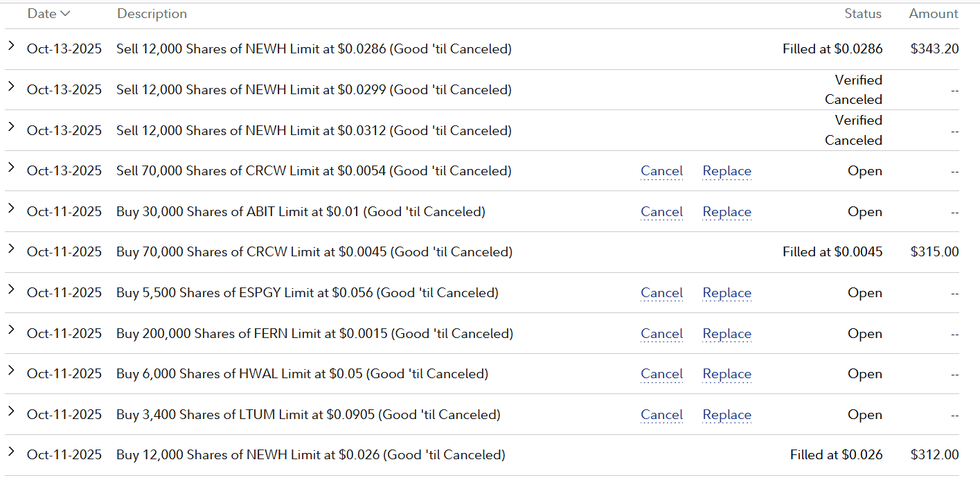Expand the open CRCW sell order row
The height and width of the screenshot is (480, 980).
(11, 168)
